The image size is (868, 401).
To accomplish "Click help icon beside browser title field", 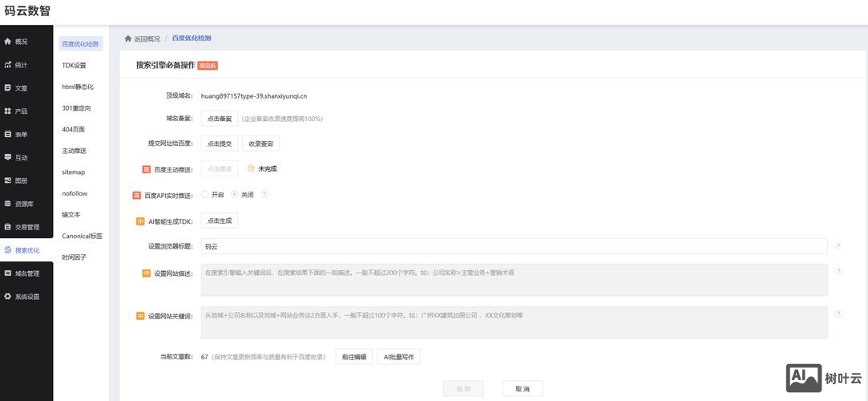I will tap(838, 246).
